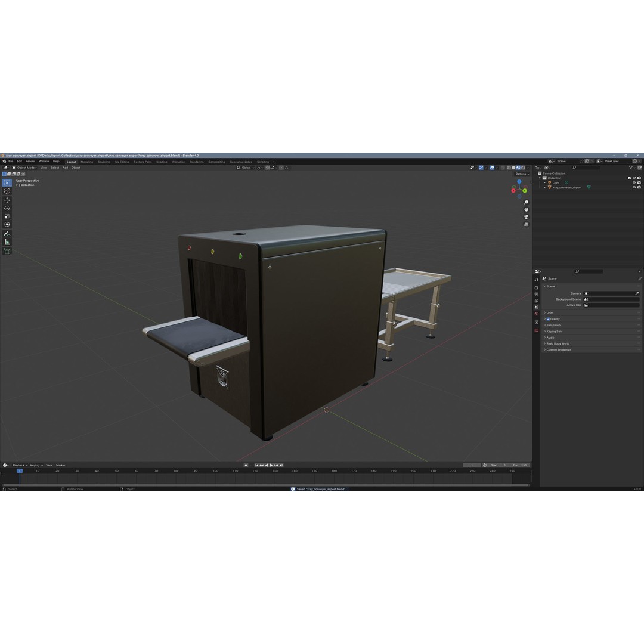This screenshot has height=644, width=644.
Task: Switch to the Shading workspace tab
Action: coord(162,162)
